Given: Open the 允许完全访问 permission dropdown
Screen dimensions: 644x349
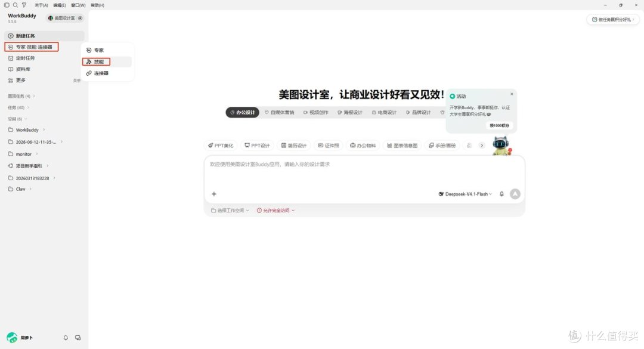Looking at the screenshot, I should point(275,211).
